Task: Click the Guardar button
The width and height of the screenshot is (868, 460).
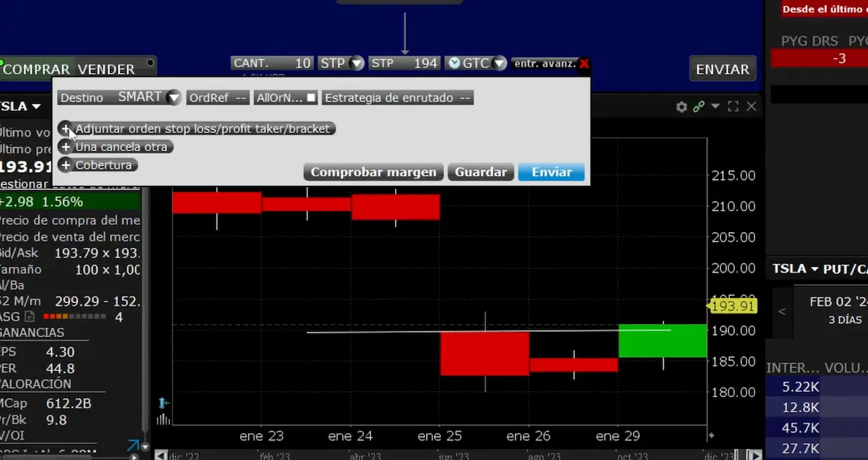Action: click(480, 172)
